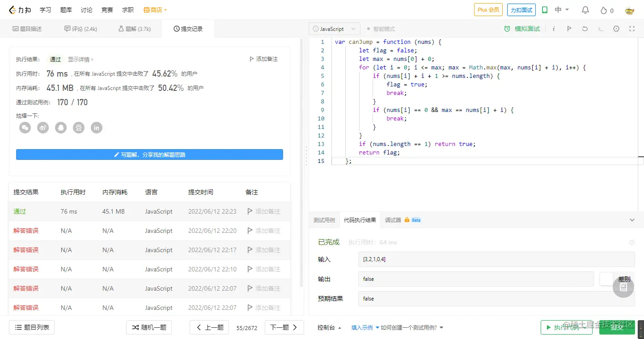Click the 力扣面试 button
Image resolution: width=644 pixels, height=339 pixels.
521,10
